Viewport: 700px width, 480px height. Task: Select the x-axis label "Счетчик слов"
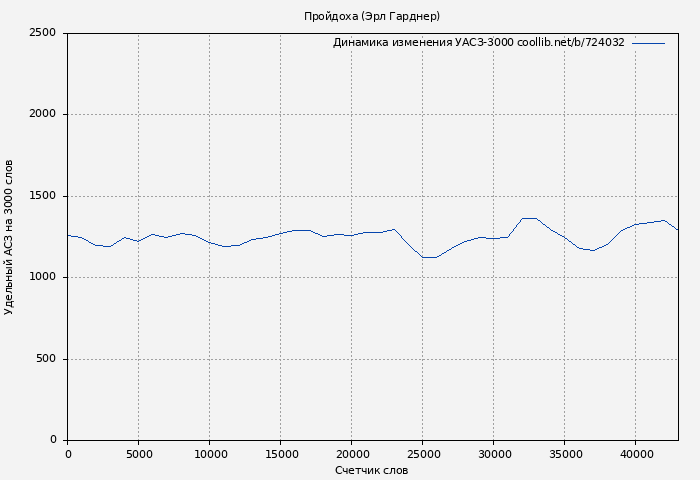click(x=371, y=470)
